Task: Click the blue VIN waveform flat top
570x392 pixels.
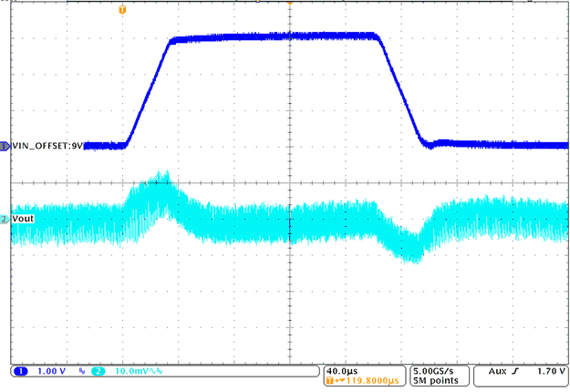Action: [274, 37]
